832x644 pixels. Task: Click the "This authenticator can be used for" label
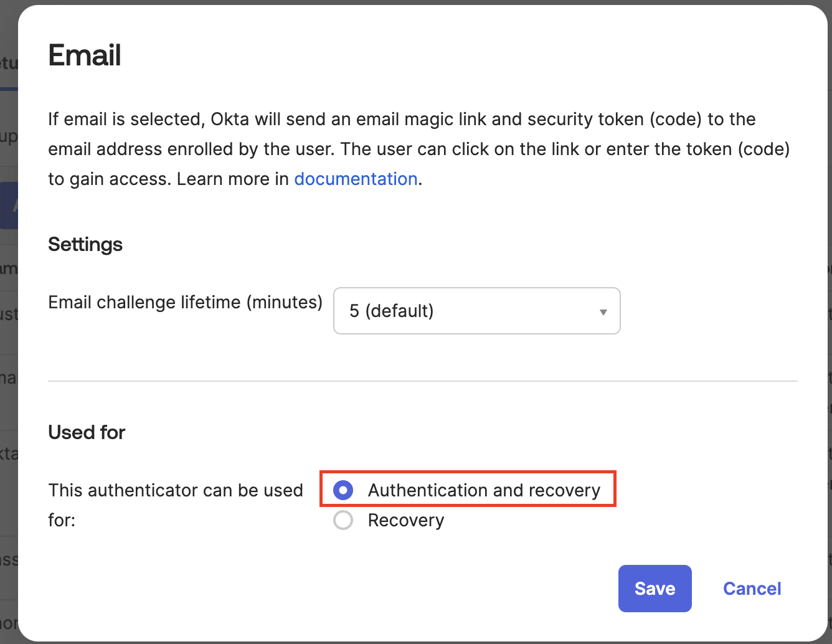tap(176, 504)
